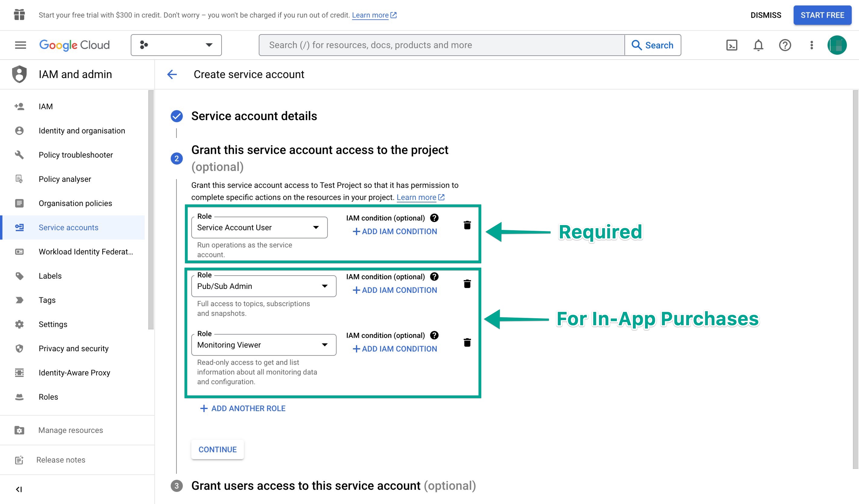859x504 pixels.
Task: Open the user account avatar
Action: click(x=837, y=45)
